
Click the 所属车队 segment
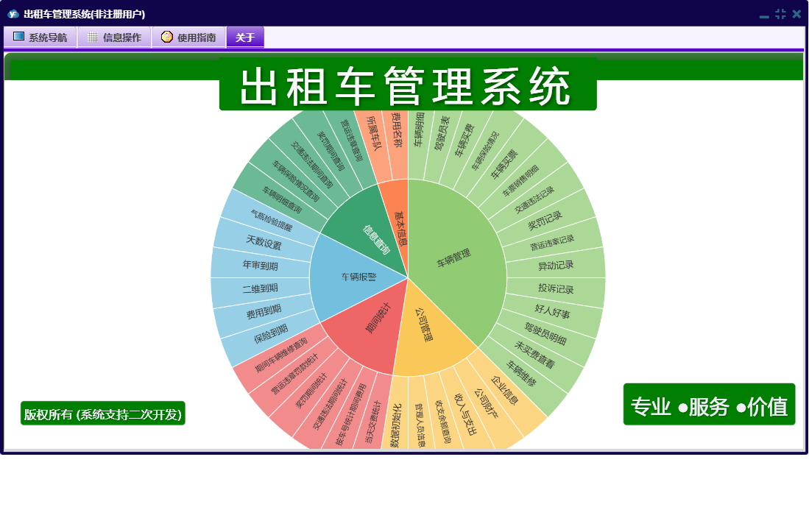(x=373, y=133)
